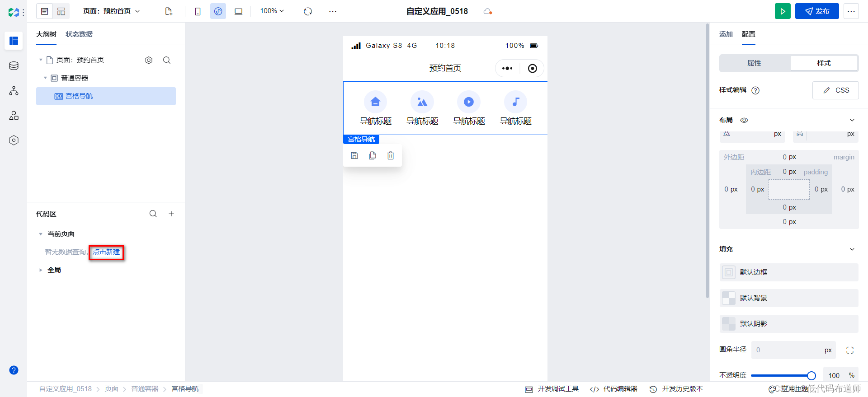Open 开发历史版本
Image resolution: width=868 pixels, height=397 pixels.
[x=676, y=389]
